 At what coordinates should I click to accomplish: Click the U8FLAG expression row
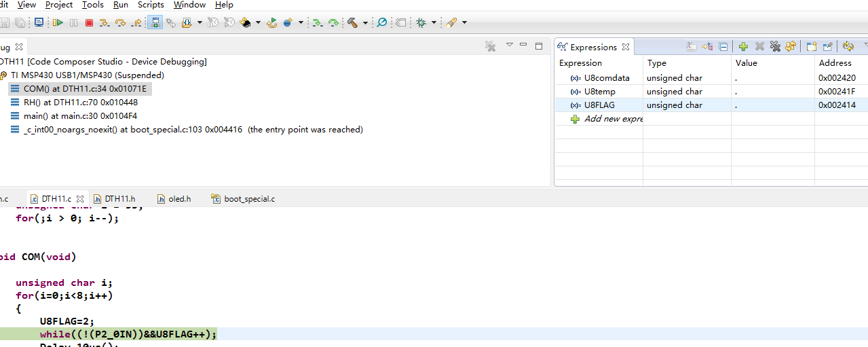point(711,105)
